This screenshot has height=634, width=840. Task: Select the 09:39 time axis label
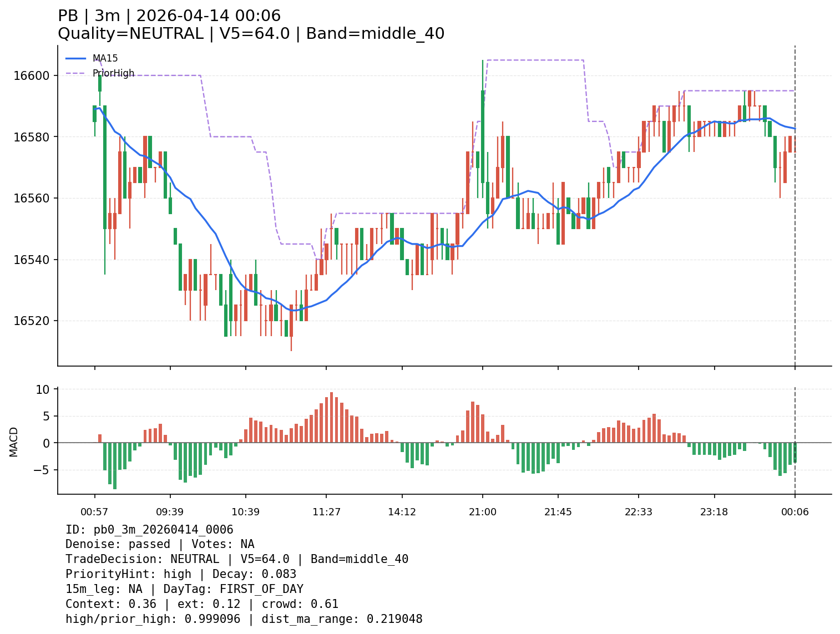[170, 512]
